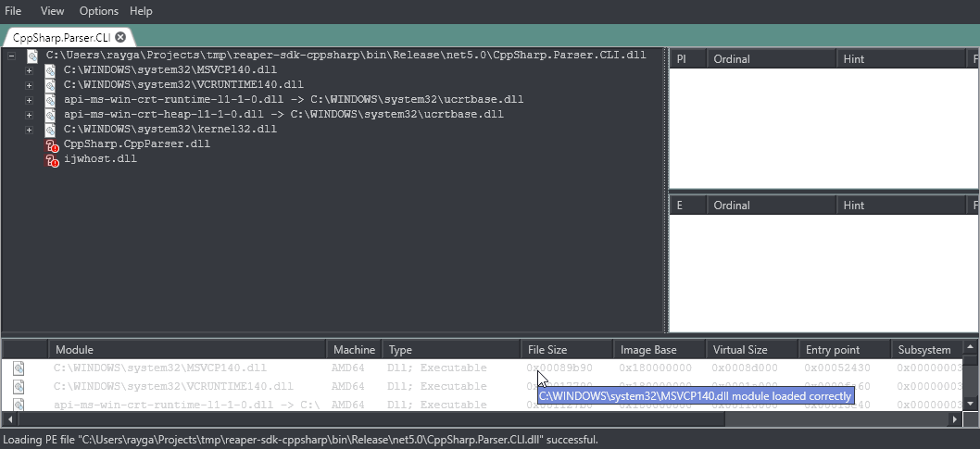980x449 pixels.
Task: Sort exports list by Hint column
Action: pyautogui.click(x=900, y=205)
